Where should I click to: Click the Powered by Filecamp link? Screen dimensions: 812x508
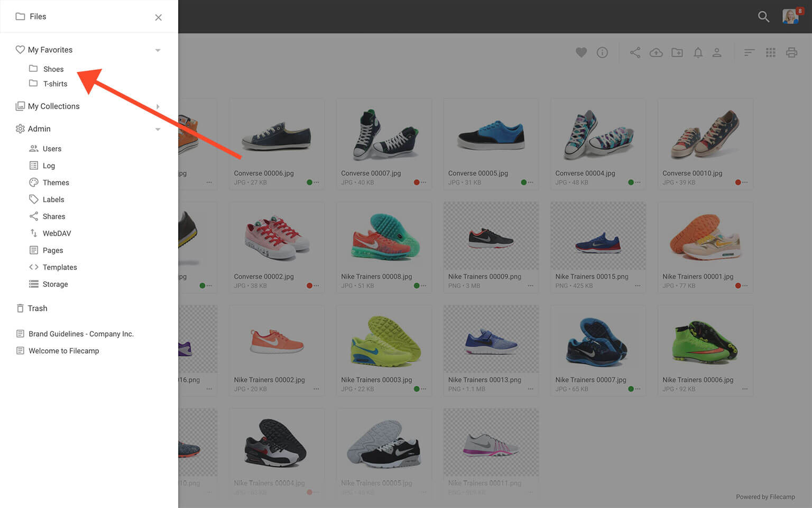pyautogui.click(x=765, y=497)
